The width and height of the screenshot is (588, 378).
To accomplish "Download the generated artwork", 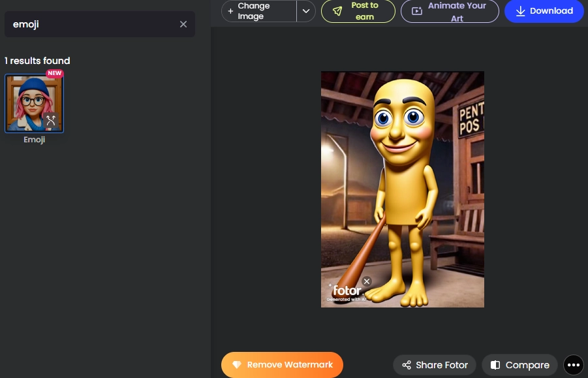I will pos(544,11).
